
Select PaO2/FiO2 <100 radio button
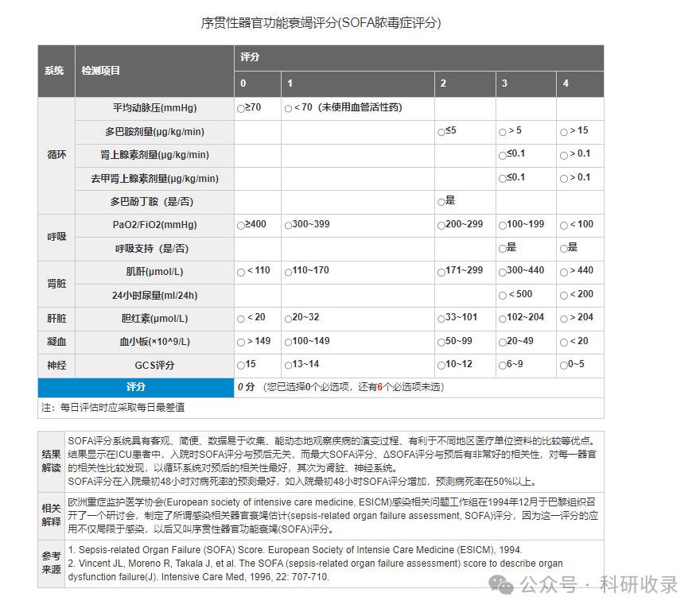pos(564,226)
